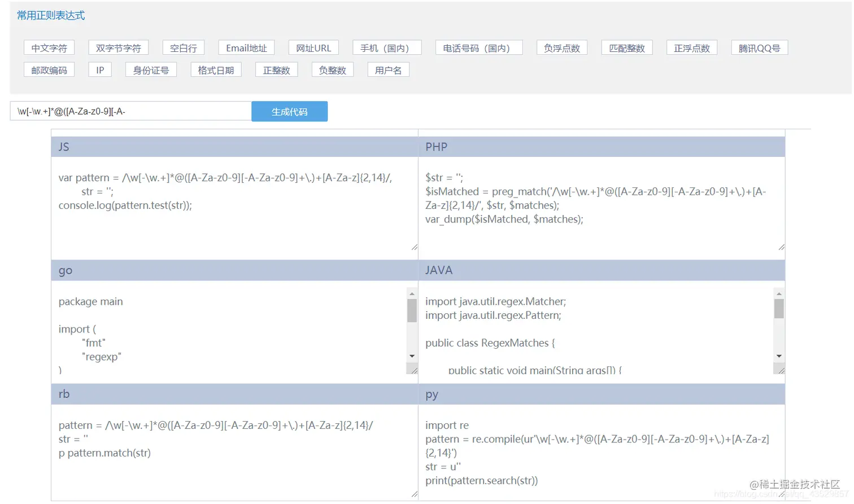The height and width of the screenshot is (504, 854).
Task: Select the 格式日期 regex preset
Action: [216, 70]
